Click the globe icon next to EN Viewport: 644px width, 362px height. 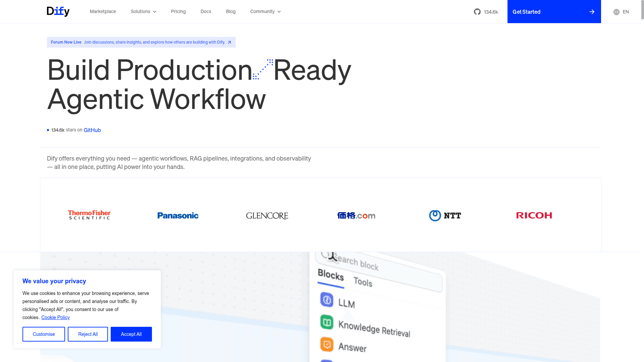616,12
